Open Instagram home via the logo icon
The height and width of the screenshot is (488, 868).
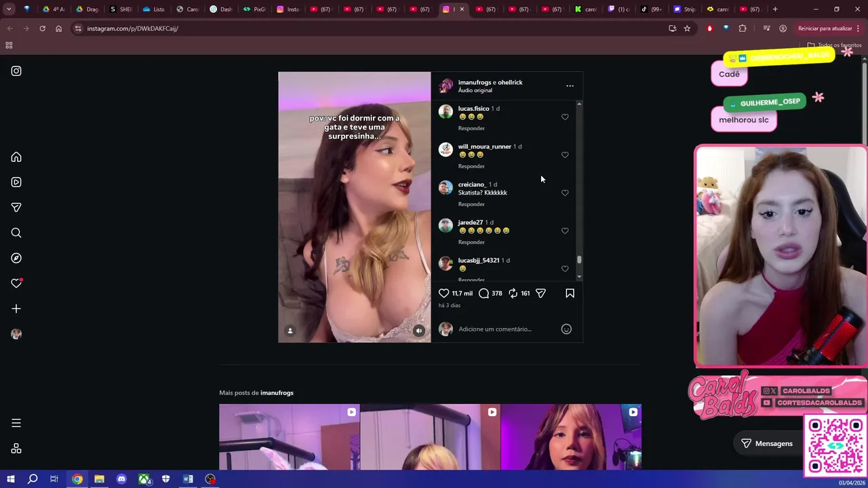click(16, 71)
